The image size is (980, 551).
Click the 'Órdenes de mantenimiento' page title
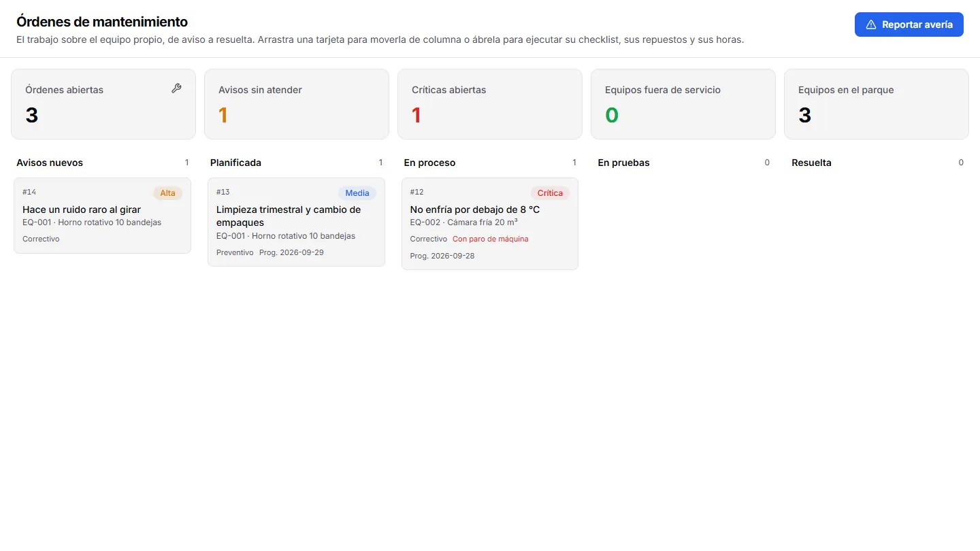tap(102, 22)
